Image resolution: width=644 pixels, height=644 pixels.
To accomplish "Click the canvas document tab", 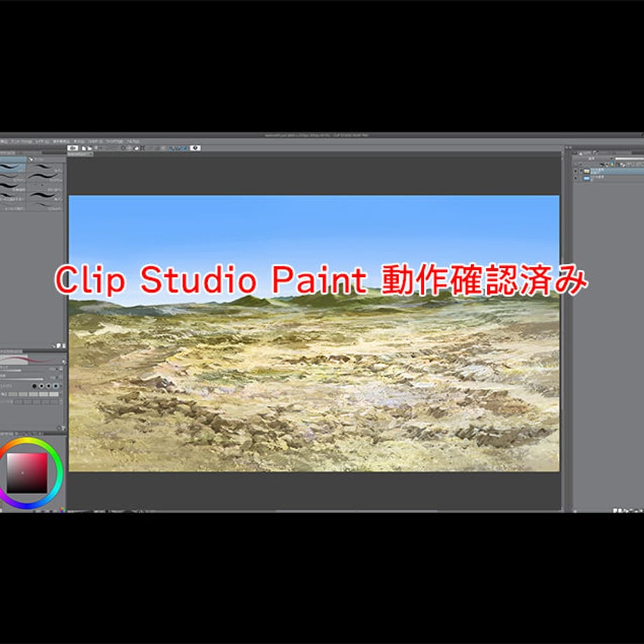I will 80,154.
